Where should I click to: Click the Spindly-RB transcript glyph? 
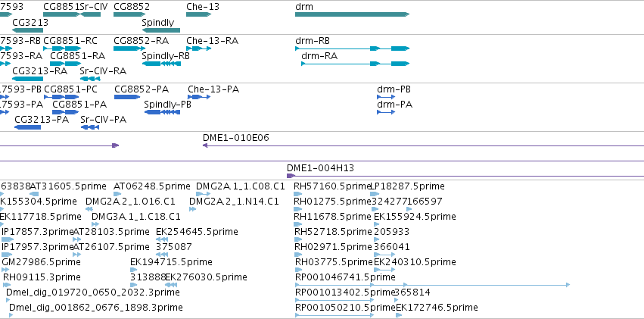coord(161,64)
